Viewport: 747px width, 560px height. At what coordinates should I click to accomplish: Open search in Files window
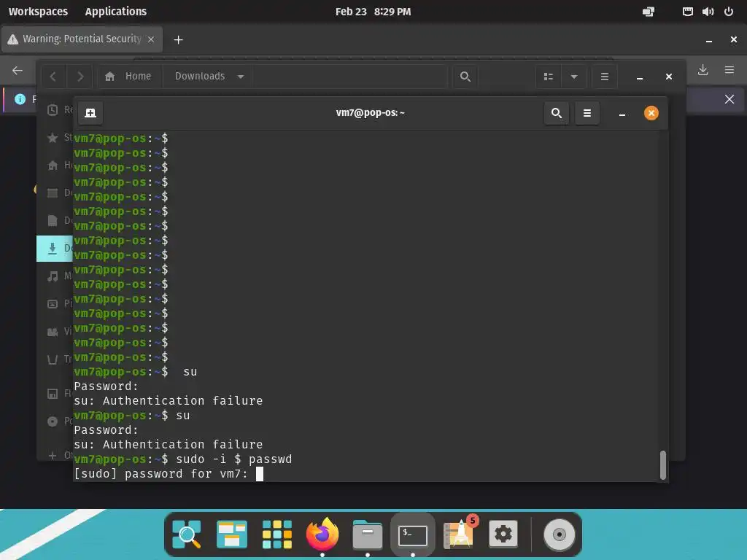(465, 76)
